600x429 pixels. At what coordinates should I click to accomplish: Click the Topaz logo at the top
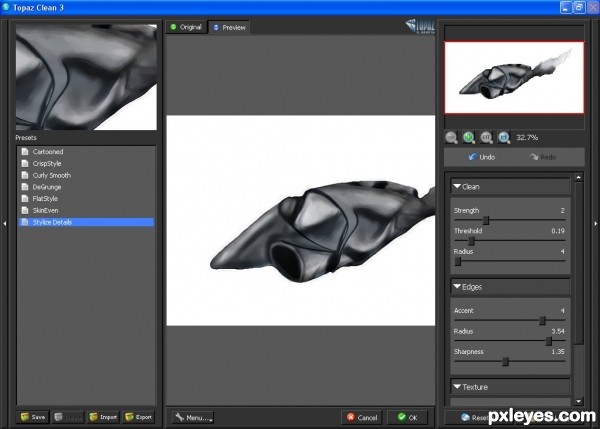(x=420, y=26)
